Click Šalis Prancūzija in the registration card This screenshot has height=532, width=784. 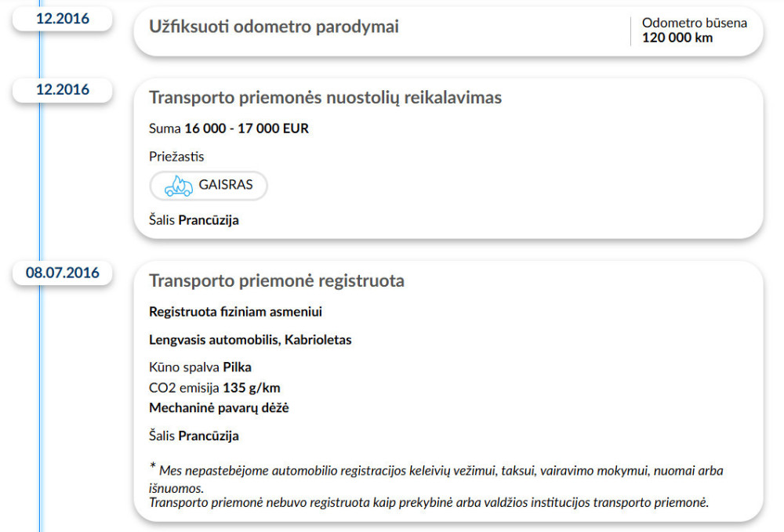coord(194,436)
